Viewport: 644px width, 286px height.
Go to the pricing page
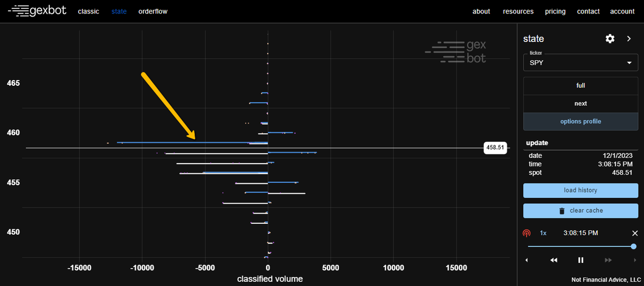click(555, 11)
